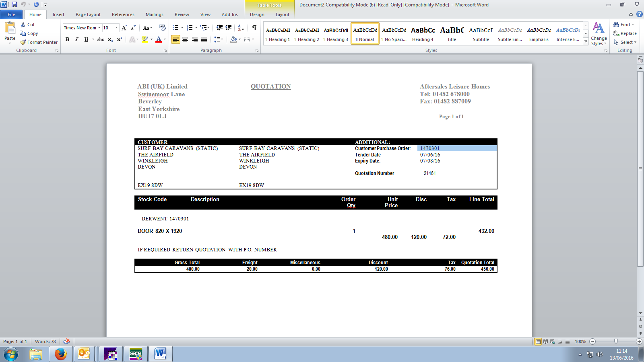Increase the paragraph indent
This screenshot has width=644, height=362.
pos(228,28)
